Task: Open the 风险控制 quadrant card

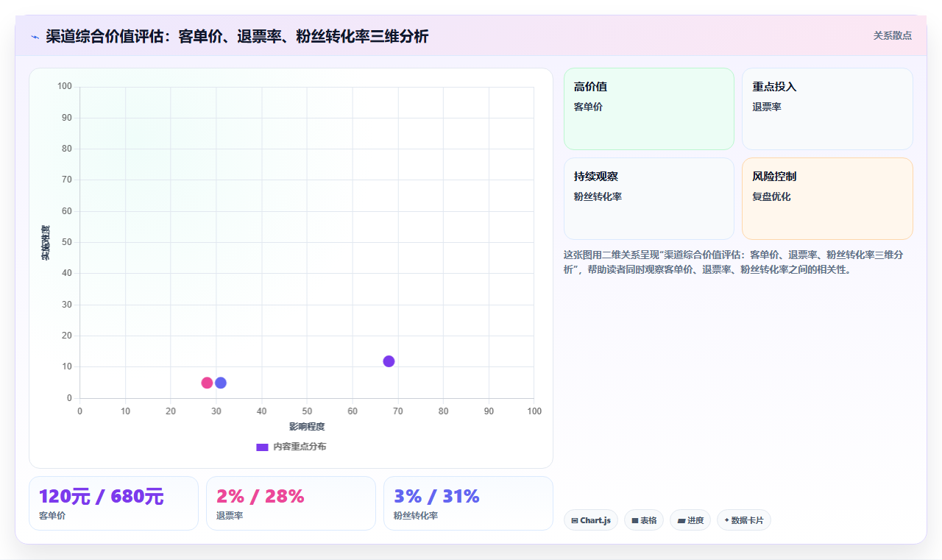Action: [827, 199]
